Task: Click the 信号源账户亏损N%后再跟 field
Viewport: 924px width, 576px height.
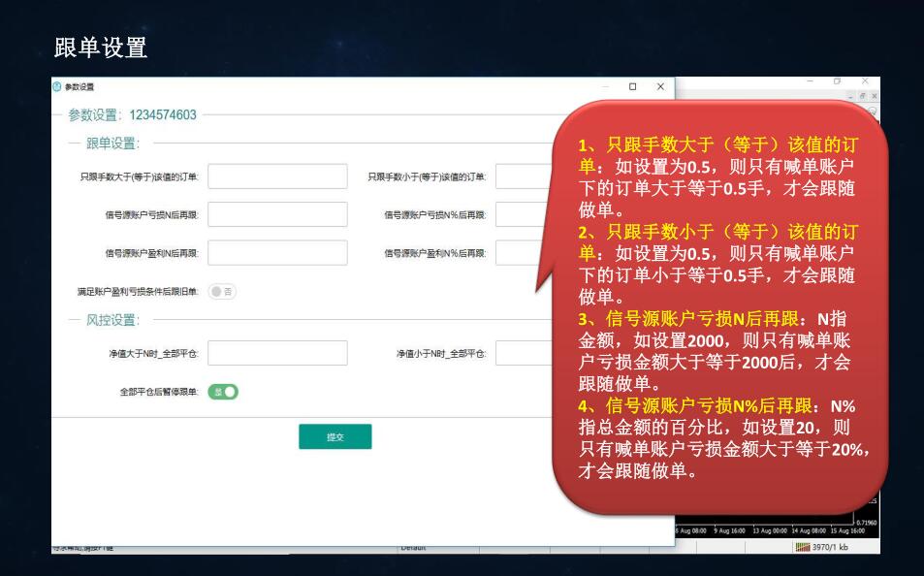Action: [x=522, y=214]
